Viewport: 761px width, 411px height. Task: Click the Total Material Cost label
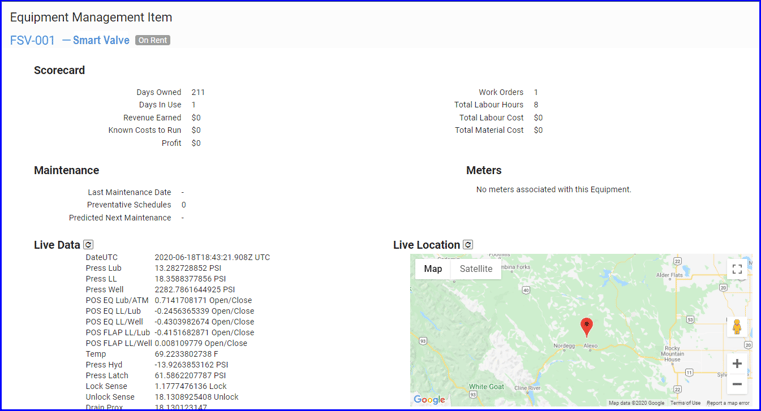[489, 130]
